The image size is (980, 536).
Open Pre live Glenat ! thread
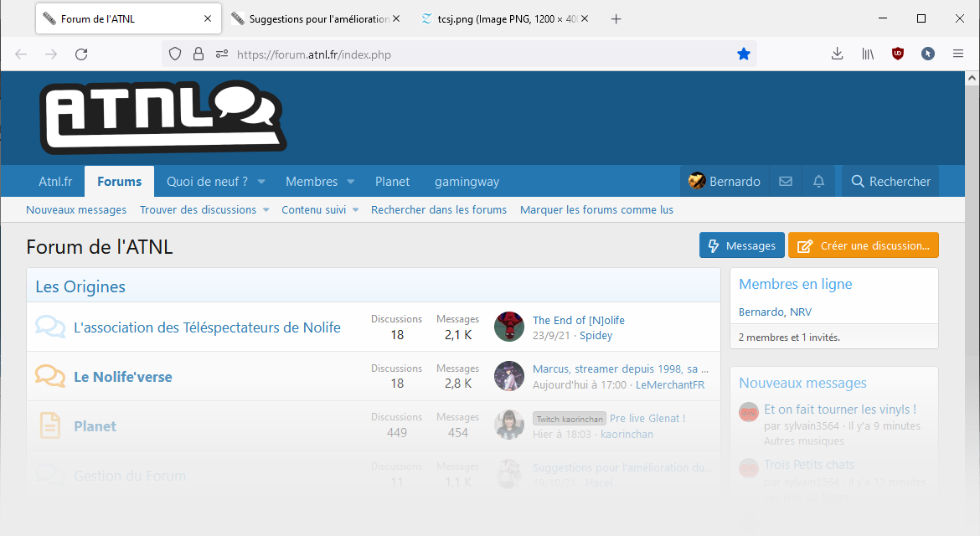click(647, 419)
